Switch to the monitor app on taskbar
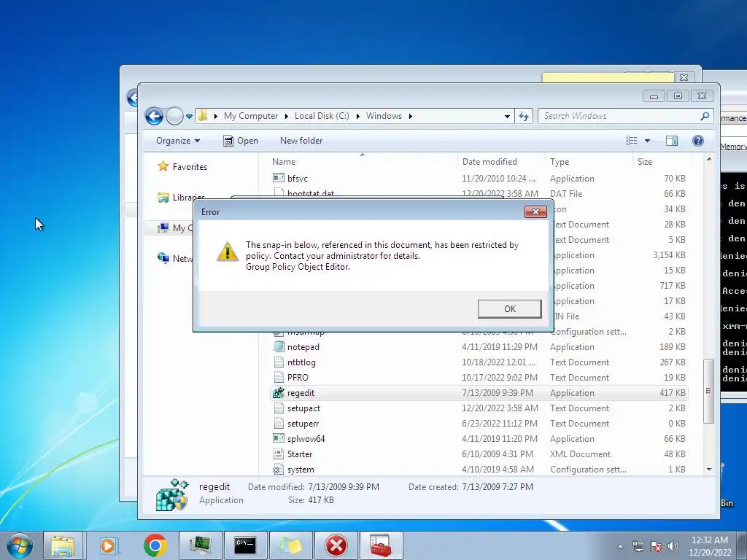The image size is (747, 560). pos(200,545)
